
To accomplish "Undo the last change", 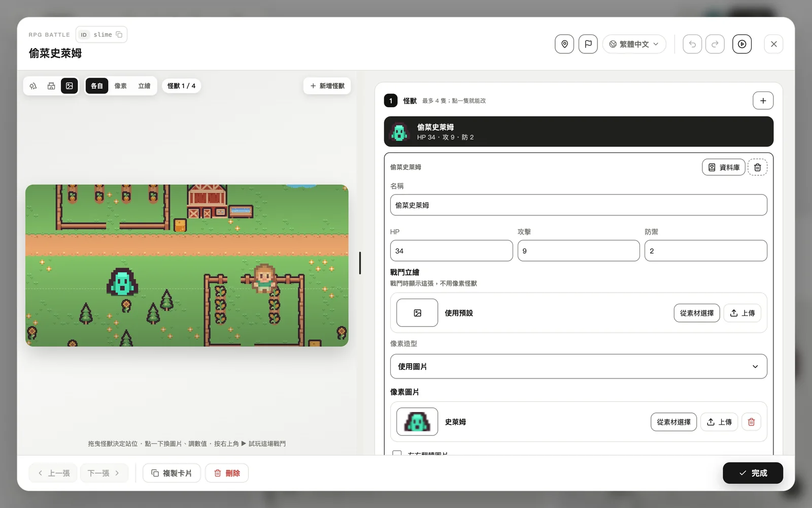I will [x=692, y=44].
